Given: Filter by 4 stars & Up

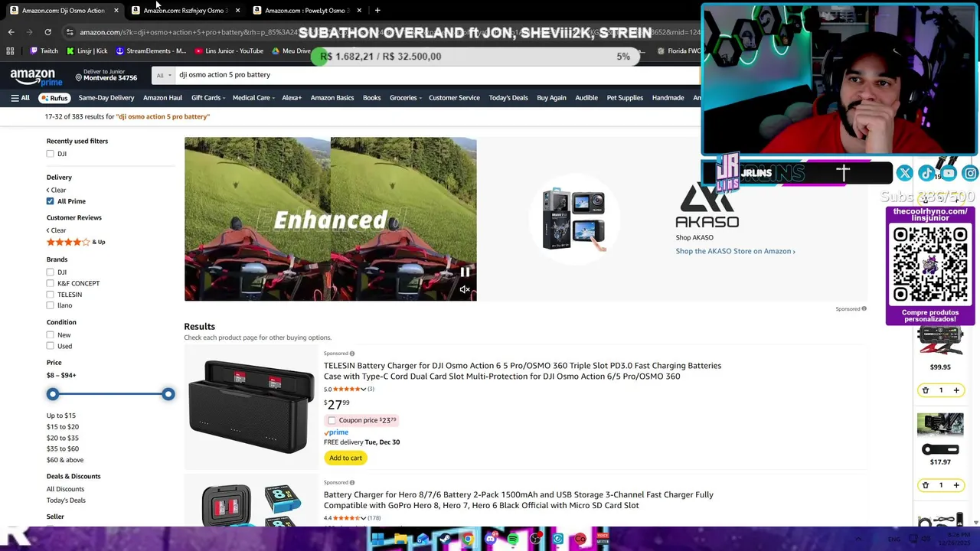Looking at the screenshot, I should pyautogui.click(x=76, y=242).
